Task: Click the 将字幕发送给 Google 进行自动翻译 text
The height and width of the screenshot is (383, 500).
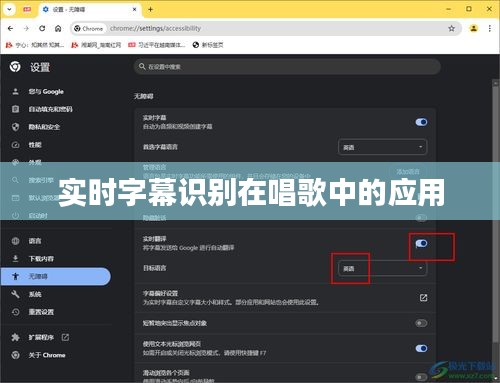Action: point(188,248)
